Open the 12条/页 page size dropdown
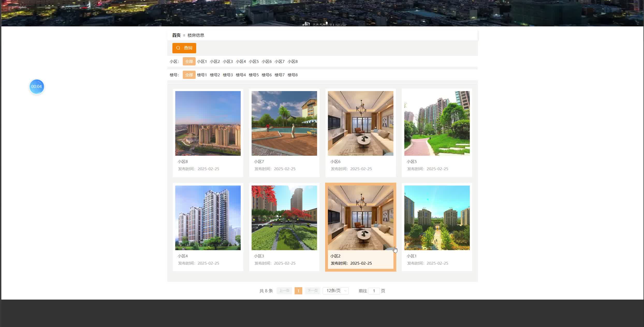 coord(335,291)
